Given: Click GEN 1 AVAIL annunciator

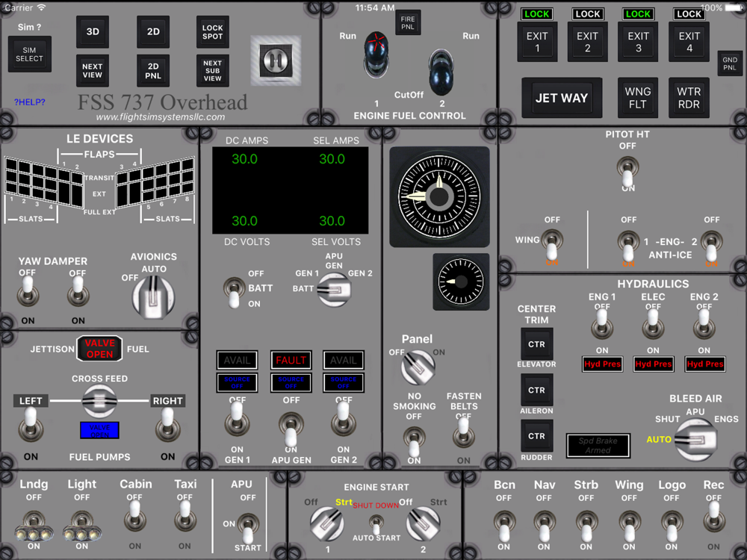Looking at the screenshot, I should click(238, 361).
